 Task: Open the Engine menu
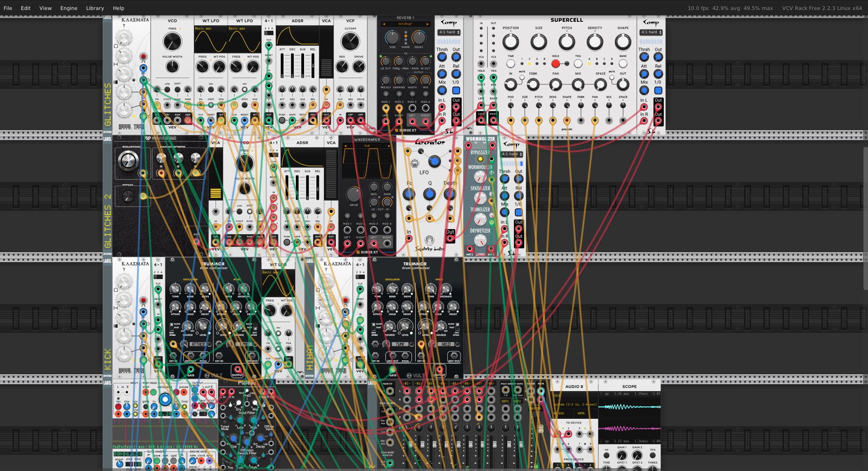point(69,8)
